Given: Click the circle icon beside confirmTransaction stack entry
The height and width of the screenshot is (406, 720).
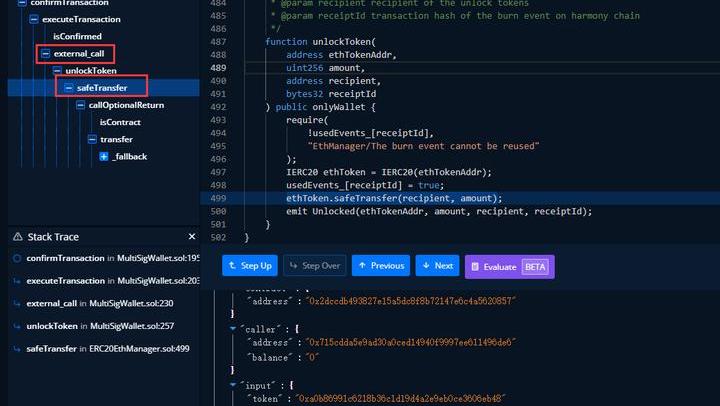Looking at the screenshot, I should (17, 258).
